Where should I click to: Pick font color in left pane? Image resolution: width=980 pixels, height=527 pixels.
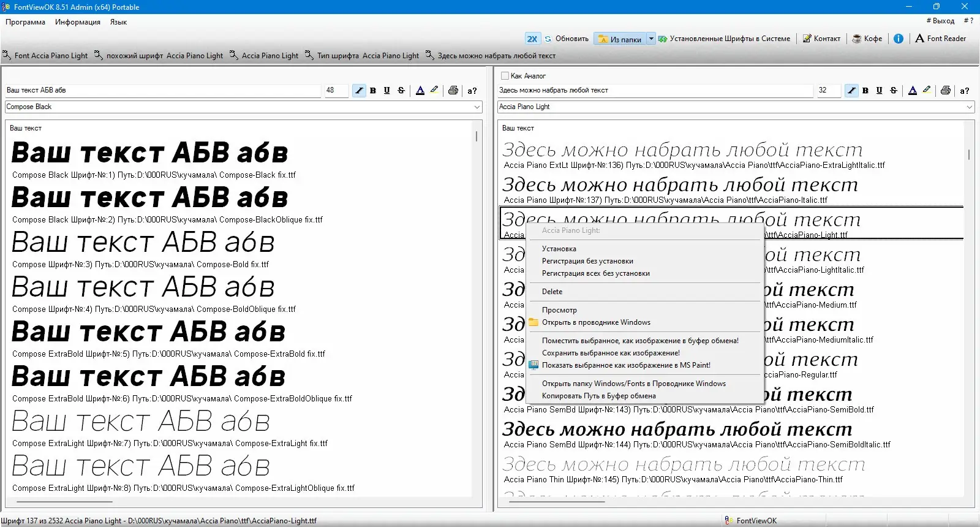[x=420, y=91]
